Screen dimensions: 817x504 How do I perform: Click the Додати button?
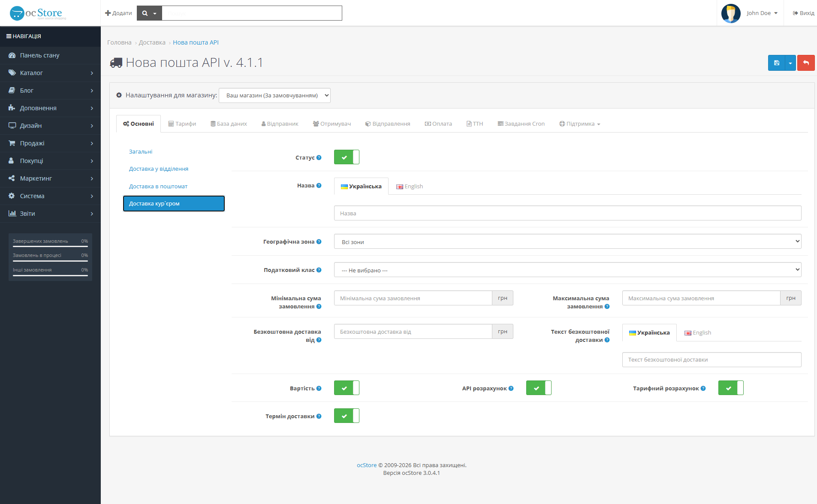point(118,13)
